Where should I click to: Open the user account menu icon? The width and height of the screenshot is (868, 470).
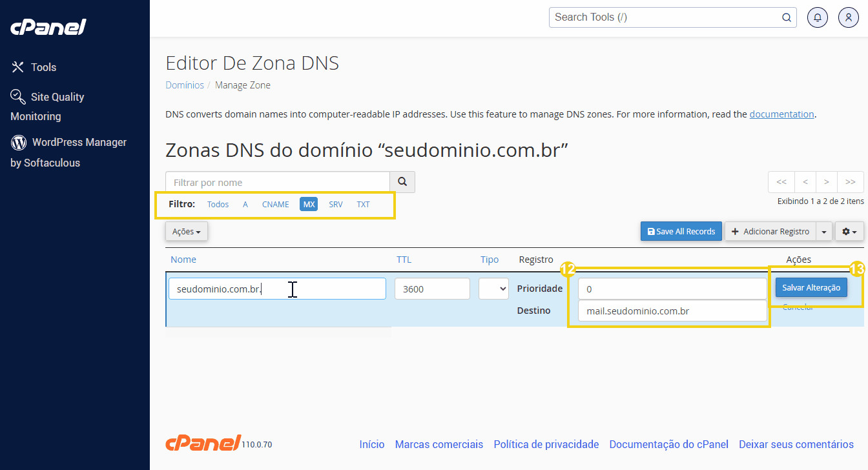848,17
